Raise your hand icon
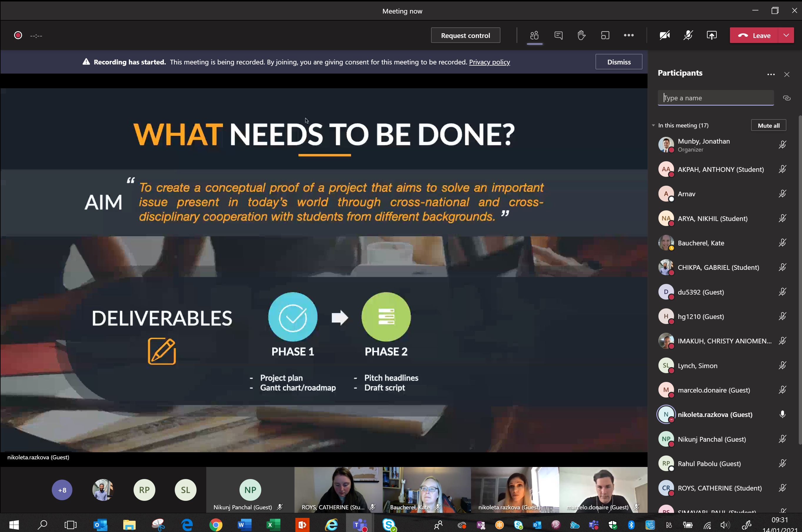 (581, 35)
